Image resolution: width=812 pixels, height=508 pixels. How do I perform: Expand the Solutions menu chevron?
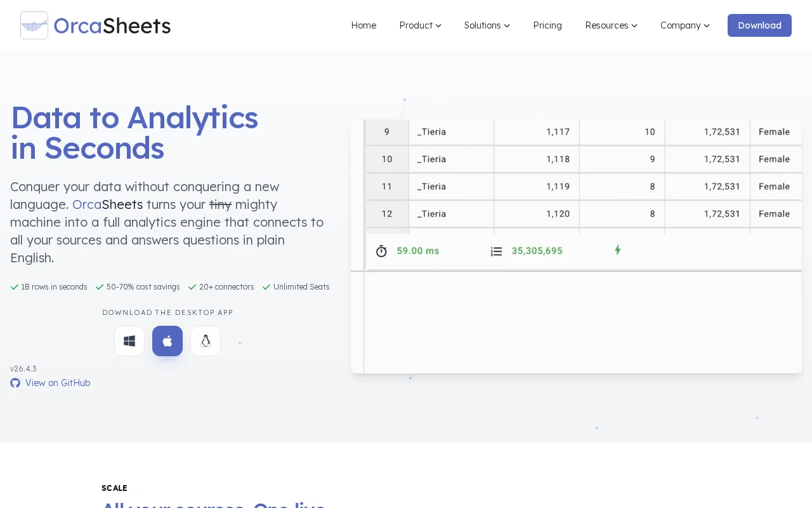507,26
